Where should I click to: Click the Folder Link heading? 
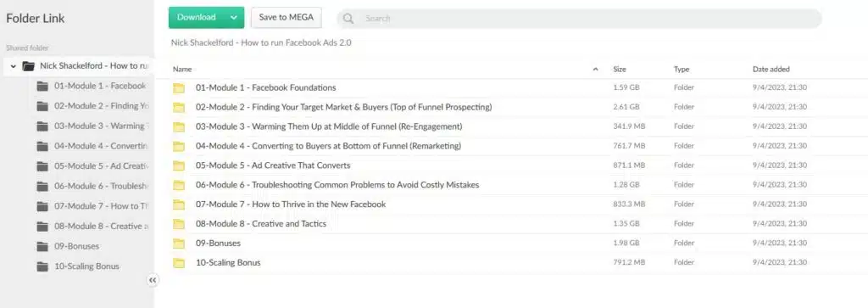coord(36,19)
